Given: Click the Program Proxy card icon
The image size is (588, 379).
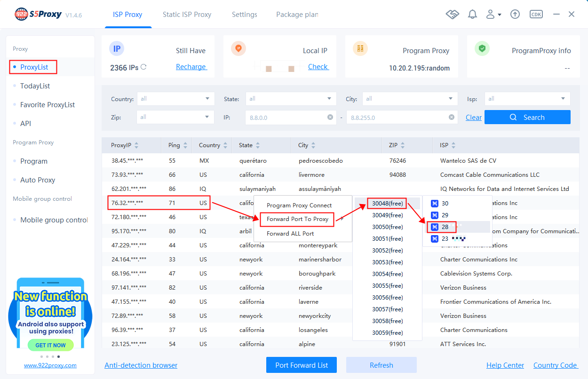Looking at the screenshot, I should point(360,48).
